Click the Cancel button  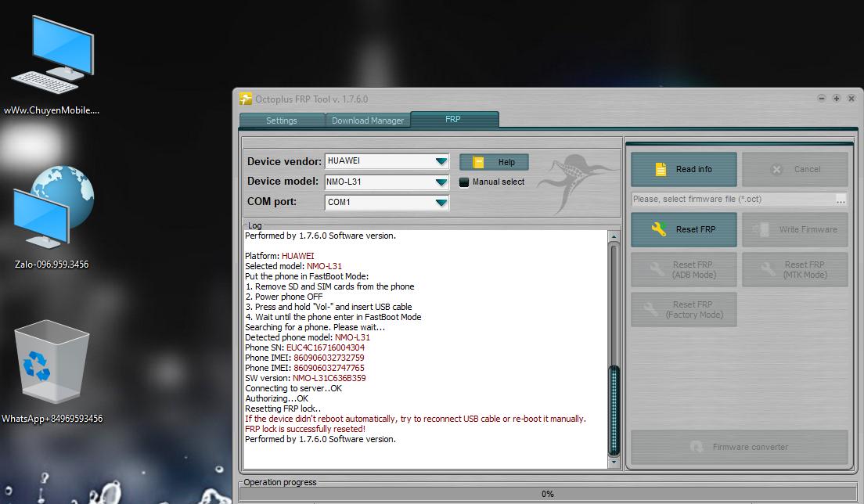(794, 169)
